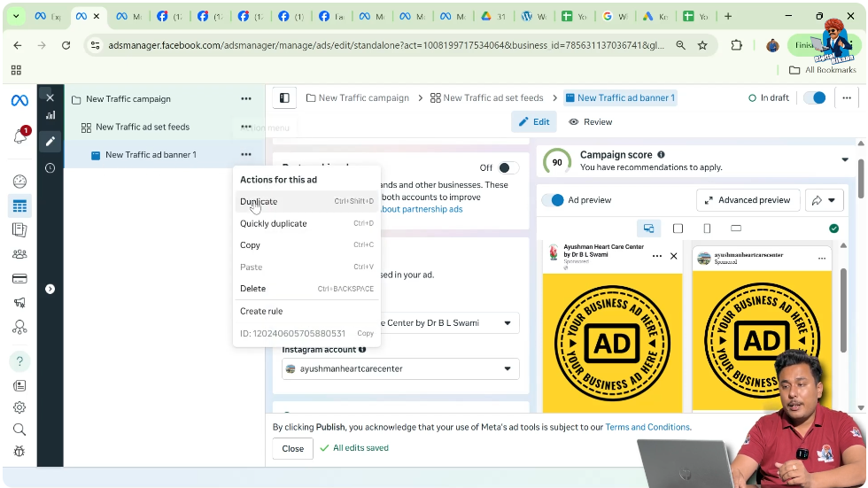Image resolution: width=868 pixels, height=488 pixels.
Task: Open the history clock icon
Action: [x=50, y=167]
